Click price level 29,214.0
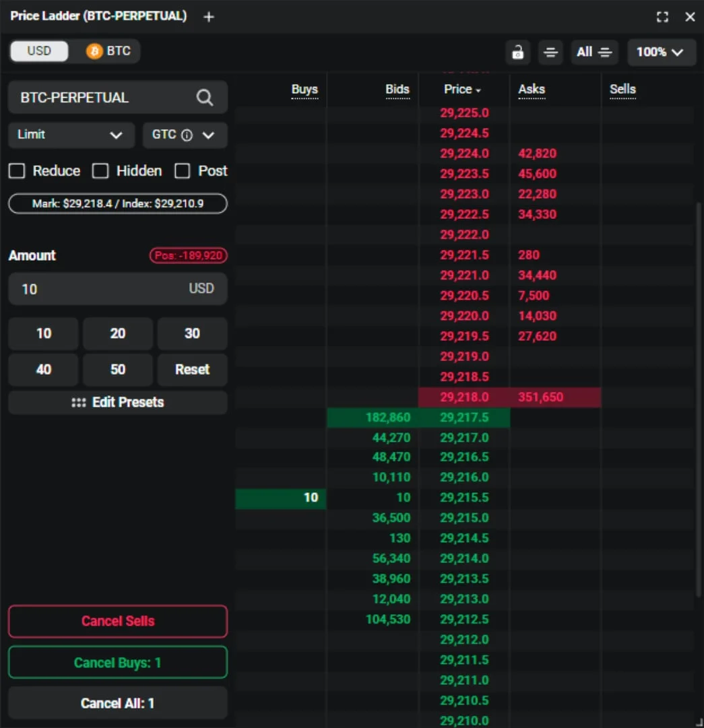 click(x=464, y=558)
